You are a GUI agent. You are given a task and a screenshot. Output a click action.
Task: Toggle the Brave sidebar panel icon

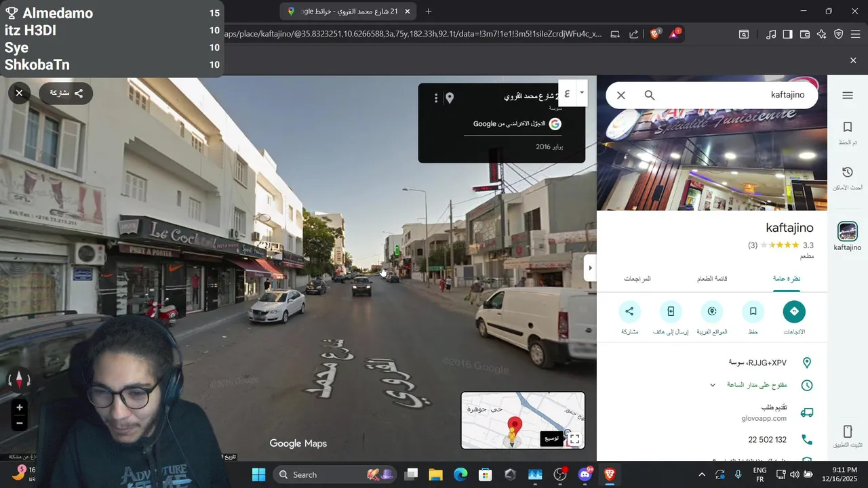point(787,34)
